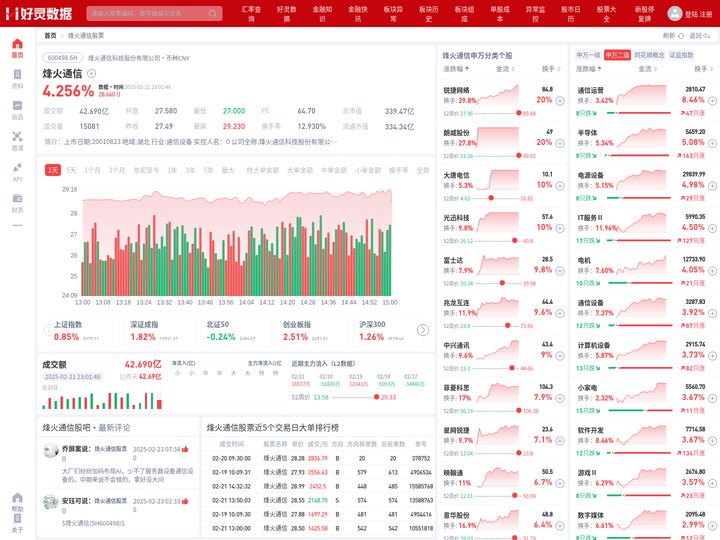Open the 金融知识 menu item
The width and height of the screenshot is (720, 540).
(x=322, y=14)
